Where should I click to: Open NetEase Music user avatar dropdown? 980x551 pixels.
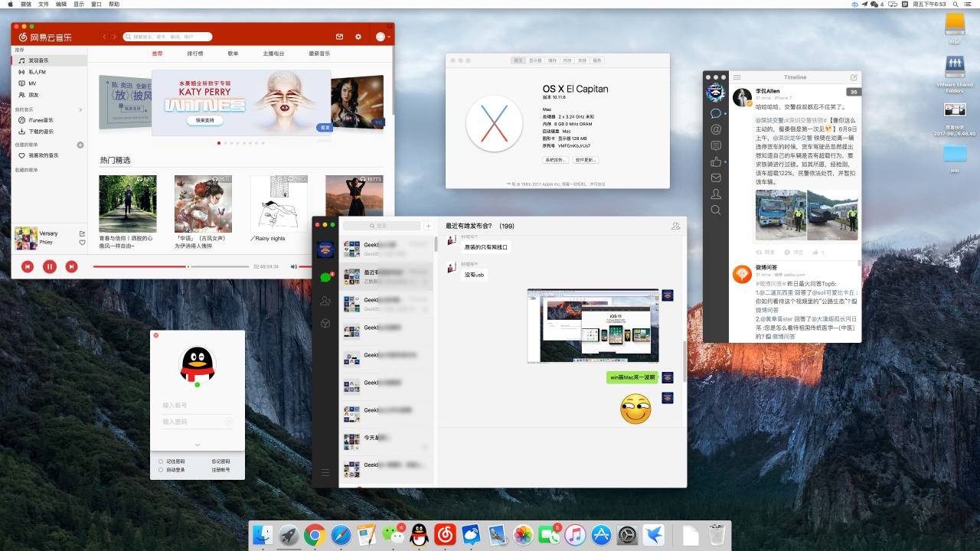coord(383,37)
